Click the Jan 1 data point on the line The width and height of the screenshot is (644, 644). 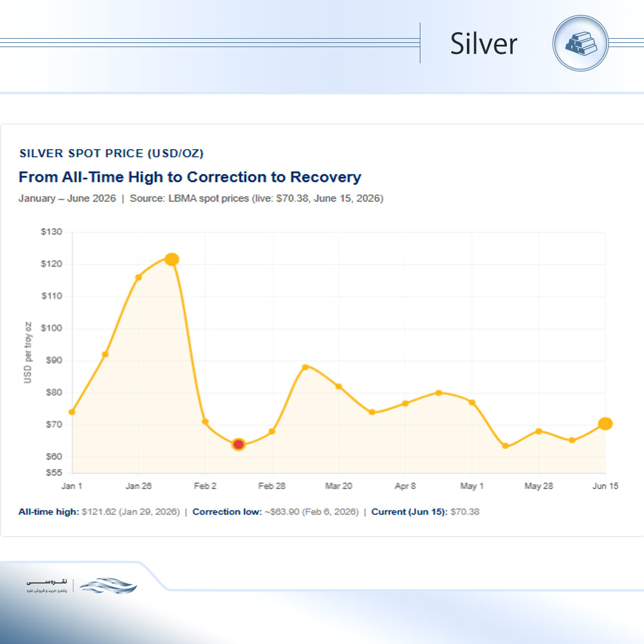pos(72,412)
